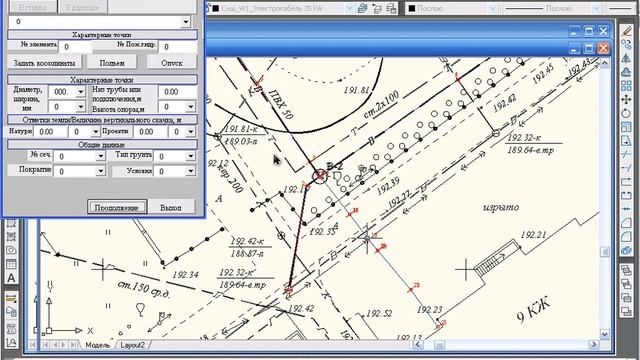The width and height of the screenshot is (640, 360).
Task: Click Bring to Front draw order icon
Action: [626, 270]
